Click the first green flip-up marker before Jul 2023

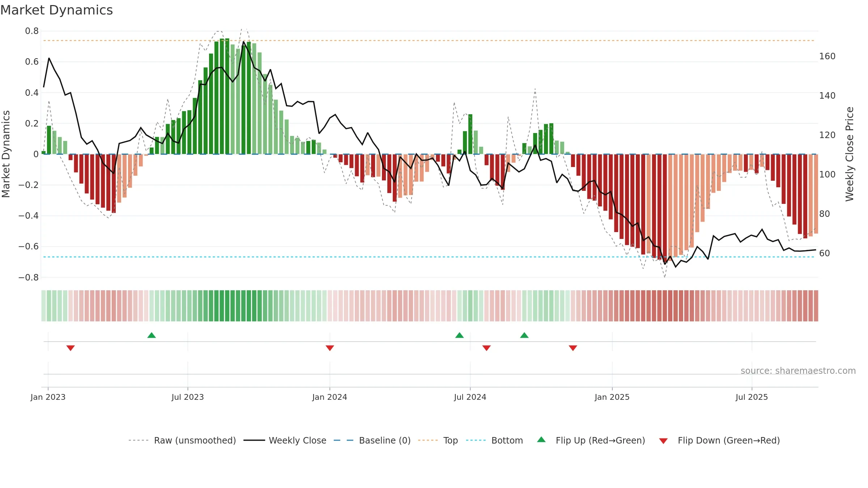(152, 335)
